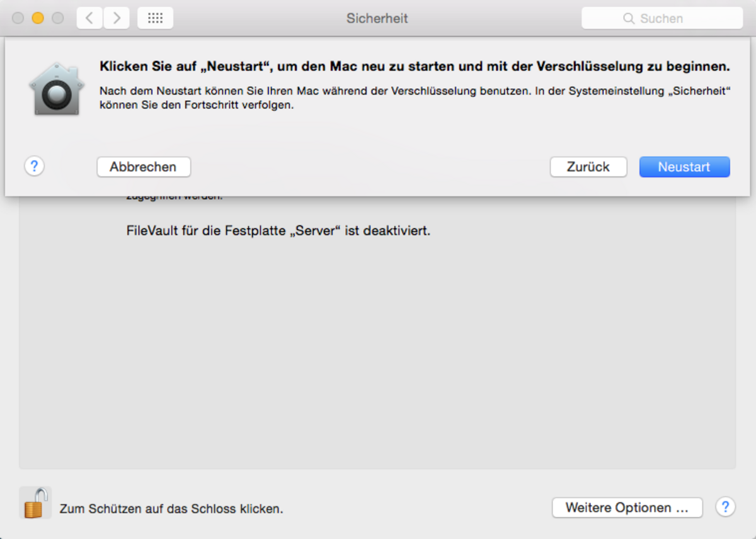756x539 pixels.
Task: Close the Sicherheit window with the leftmost button
Action: [18, 18]
